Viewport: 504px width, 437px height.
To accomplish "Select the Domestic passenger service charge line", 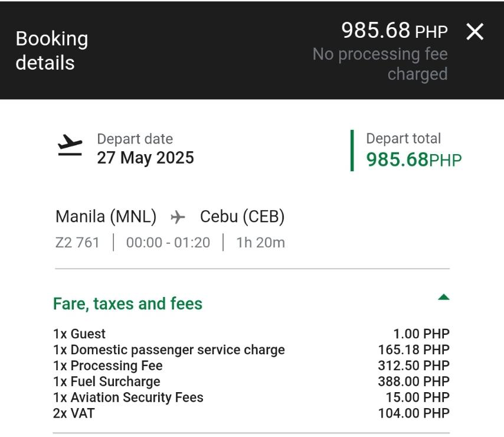I will tap(169, 350).
